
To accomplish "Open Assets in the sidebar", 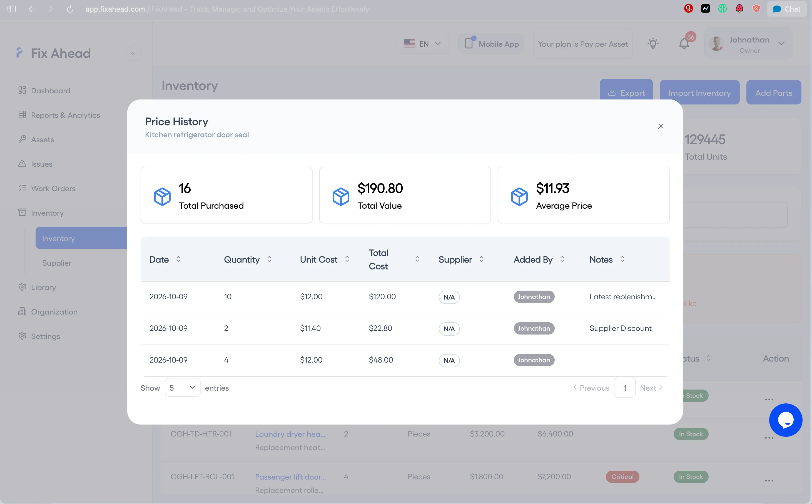I will pos(36,139).
